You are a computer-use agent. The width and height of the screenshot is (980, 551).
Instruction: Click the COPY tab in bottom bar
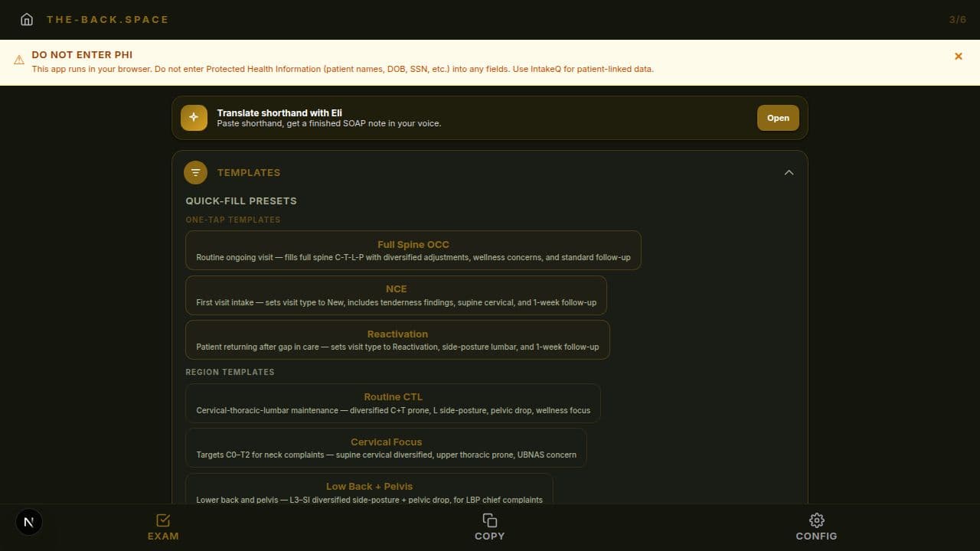[490, 527]
